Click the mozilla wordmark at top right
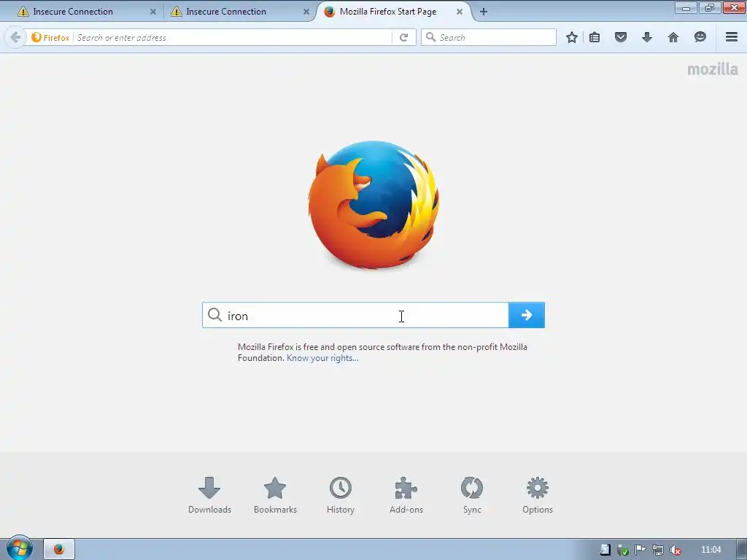 [x=713, y=69]
